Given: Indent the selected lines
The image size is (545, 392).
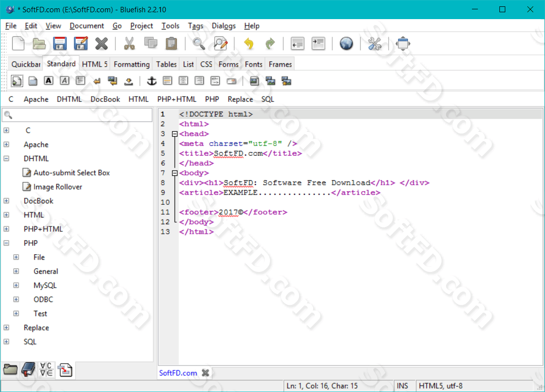Looking at the screenshot, I should (x=319, y=44).
